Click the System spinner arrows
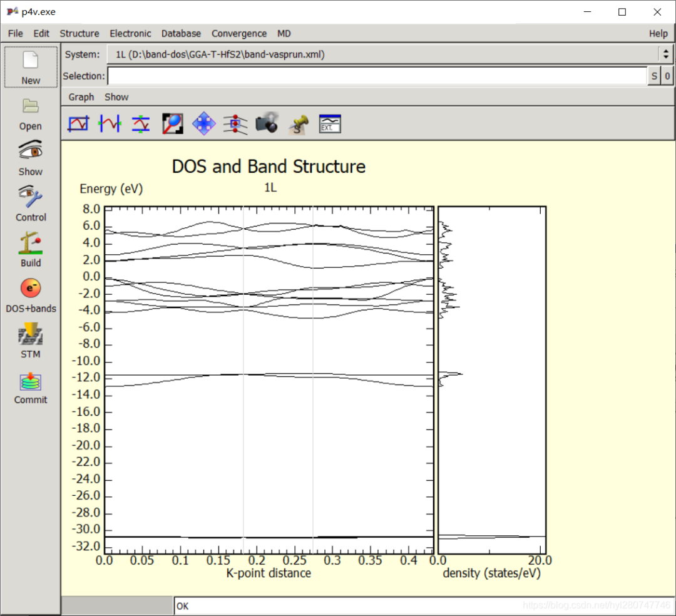Image resolution: width=676 pixels, height=616 pixels. pyautogui.click(x=666, y=54)
